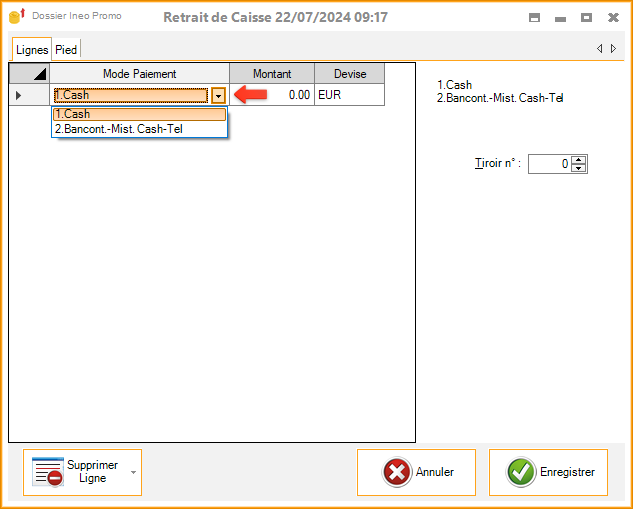633x509 pixels.
Task: Select the row with the arrow indicator
Action: click(x=29, y=95)
